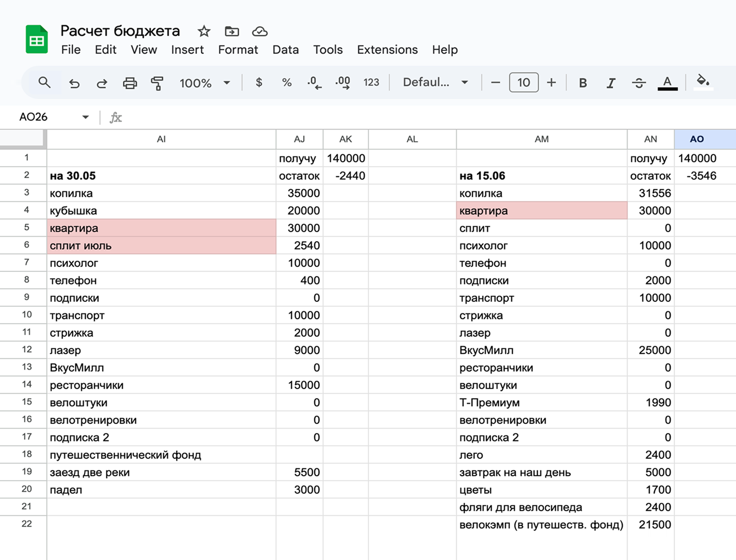Open more number formats 123

[371, 83]
